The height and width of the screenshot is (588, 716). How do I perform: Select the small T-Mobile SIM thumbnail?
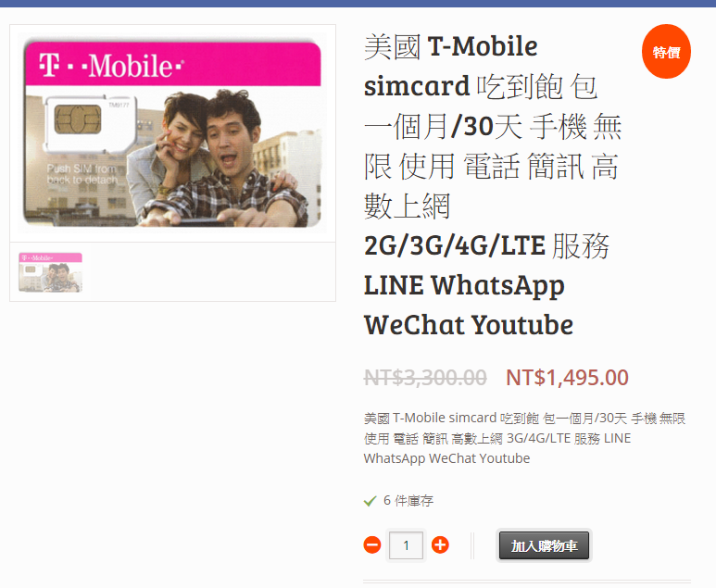50,272
